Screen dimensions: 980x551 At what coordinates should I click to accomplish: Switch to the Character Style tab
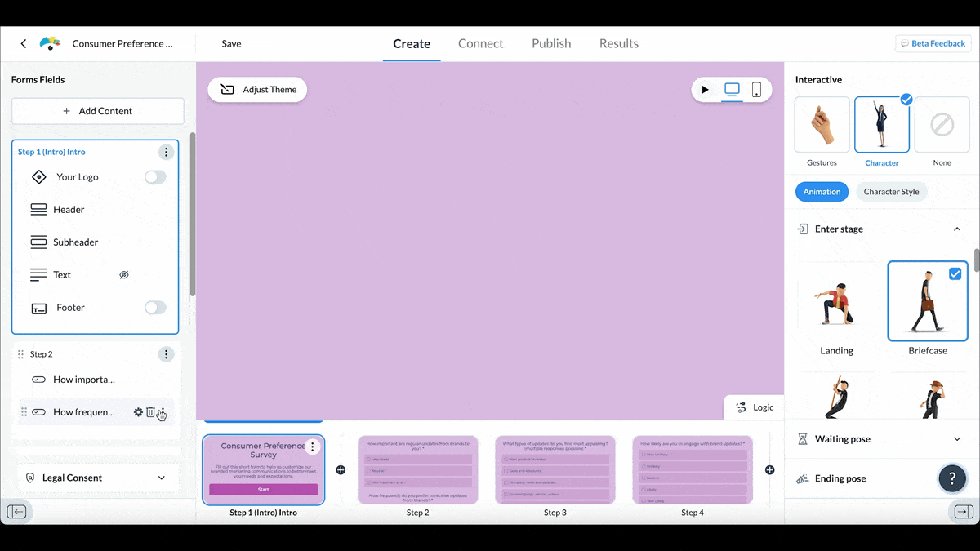[x=891, y=192]
